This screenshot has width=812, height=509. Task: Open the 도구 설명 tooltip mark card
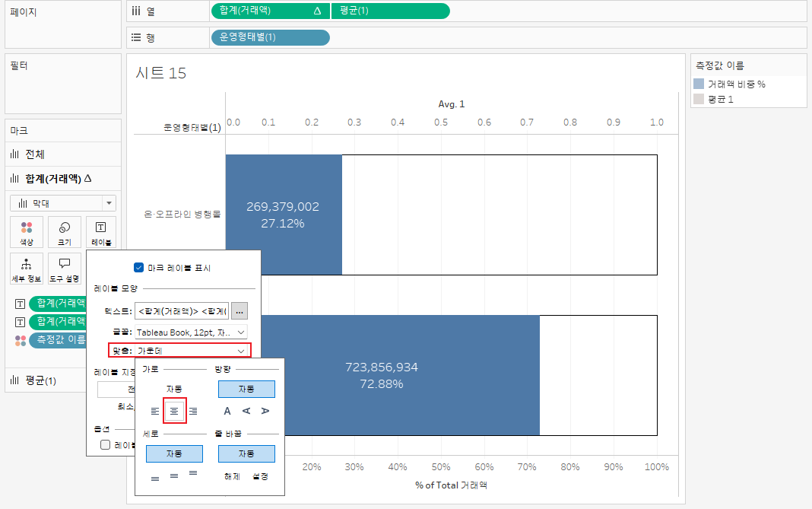click(64, 269)
